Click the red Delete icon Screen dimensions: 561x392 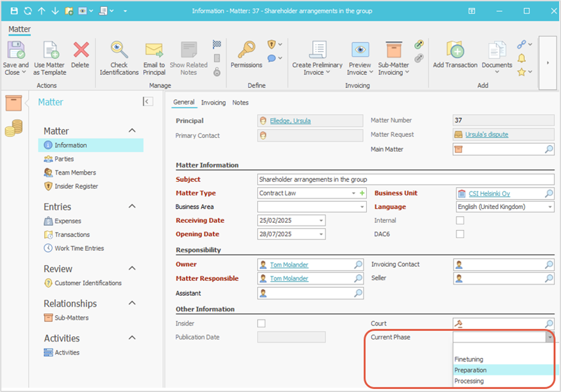point(80,50)
